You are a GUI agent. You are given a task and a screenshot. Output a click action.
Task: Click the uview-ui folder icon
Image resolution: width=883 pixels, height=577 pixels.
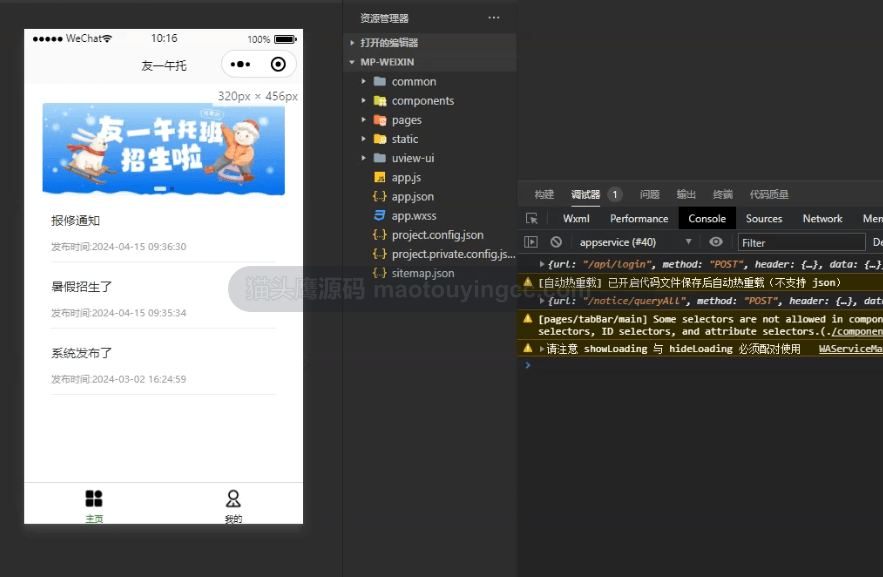380,158
